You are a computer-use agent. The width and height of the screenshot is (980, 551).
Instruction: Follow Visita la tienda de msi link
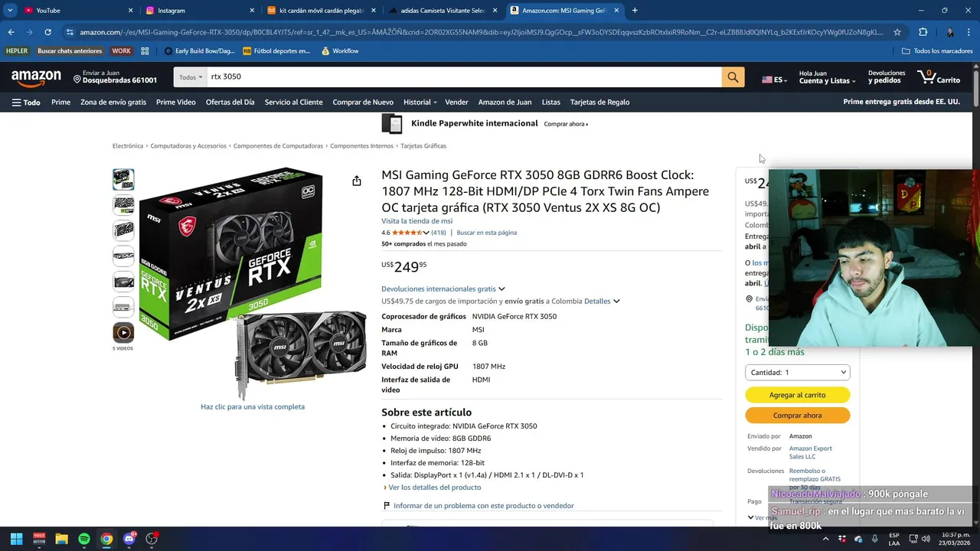pyautogui.click(x=417, y=221)
